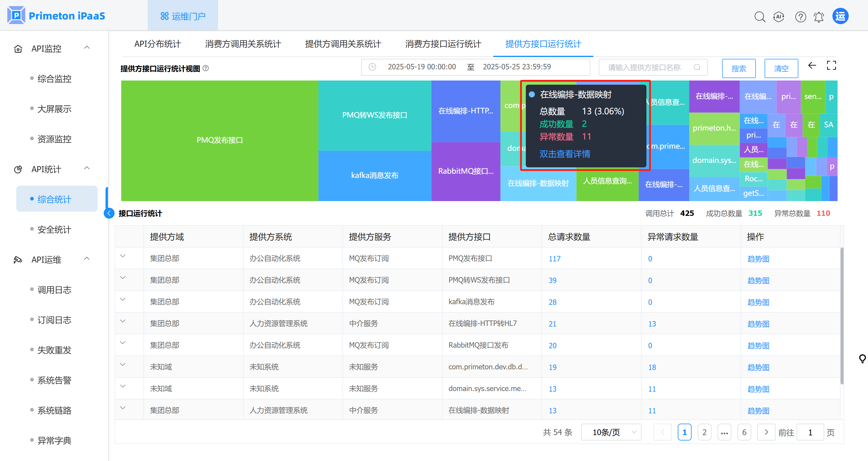Click the lightbulb icon at right edge

click(x=862, y=358)
